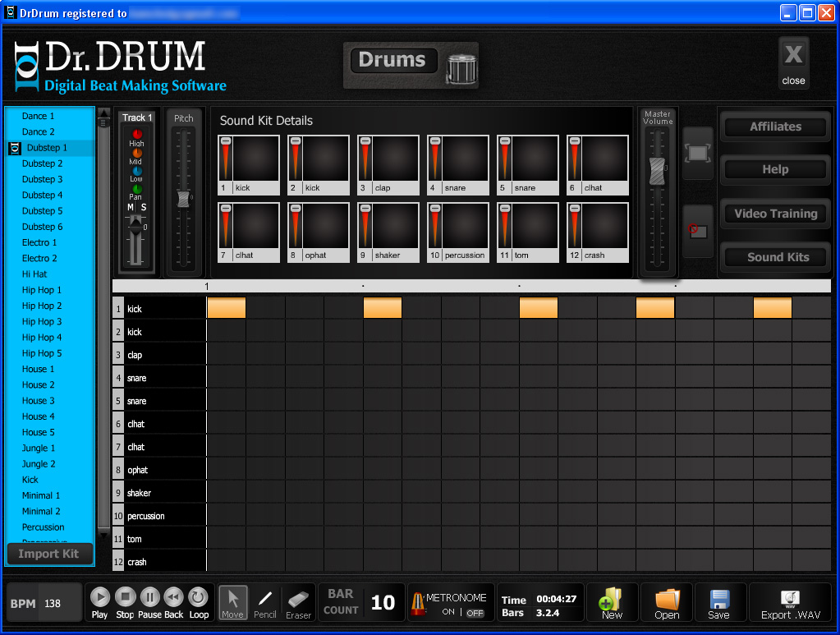The width and height of the screenshot is (840, 635).
Task: Click the first orange kick step
Action: [227, 308]
